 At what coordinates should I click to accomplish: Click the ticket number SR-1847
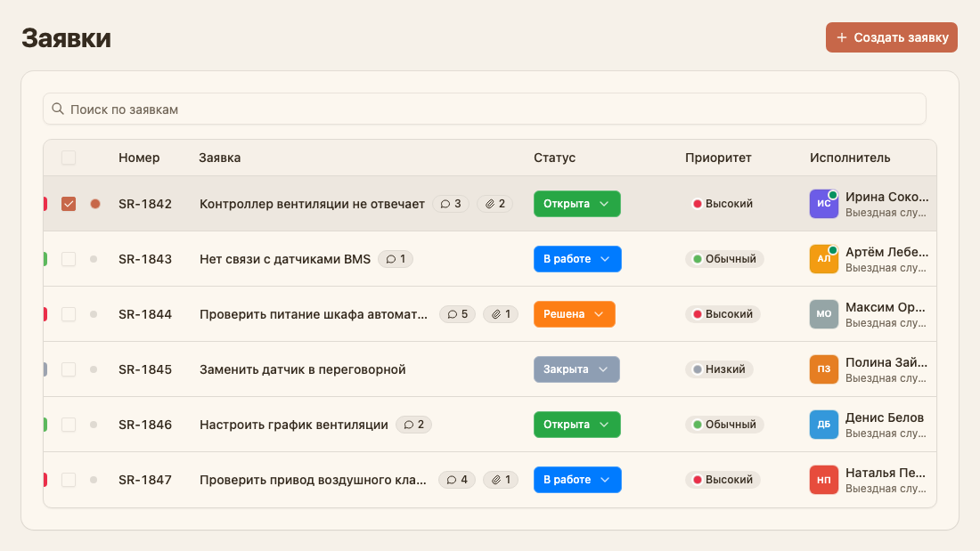(x=145, y=480)
